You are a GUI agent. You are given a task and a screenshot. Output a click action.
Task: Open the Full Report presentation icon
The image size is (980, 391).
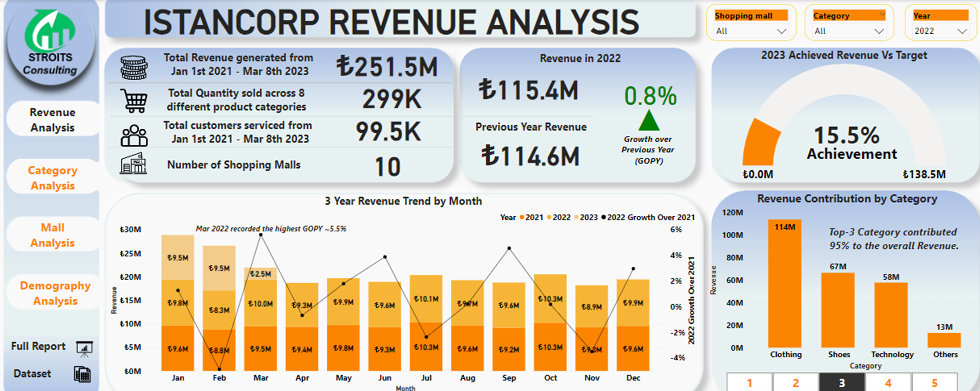(x=84, y=348)
